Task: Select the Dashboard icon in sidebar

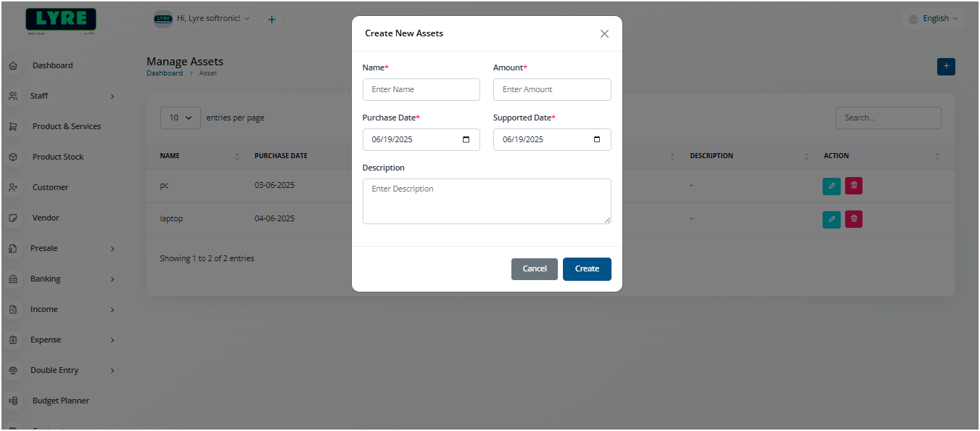Action: pyautogui.click(x=13, y=65)
